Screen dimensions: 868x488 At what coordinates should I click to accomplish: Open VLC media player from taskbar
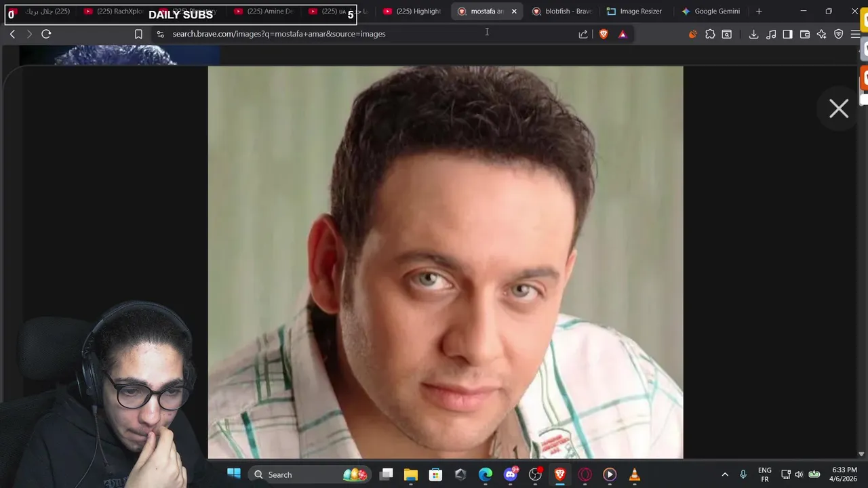coord(635,474)
